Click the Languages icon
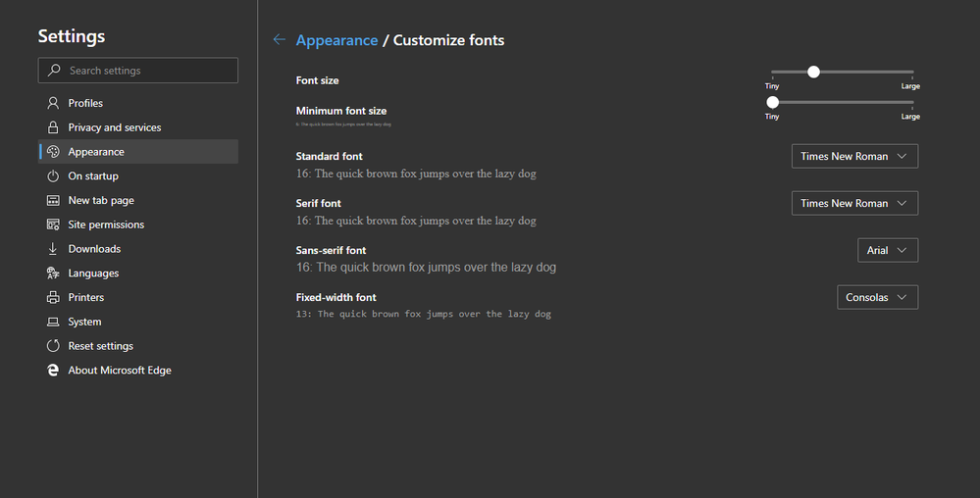The image size is (980, 498). (x=53, y=274)
